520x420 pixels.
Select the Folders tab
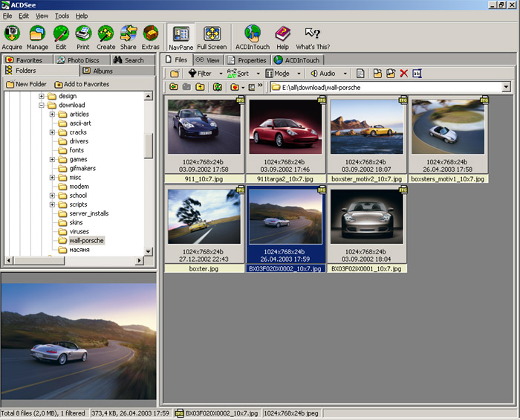pos(41,71)
